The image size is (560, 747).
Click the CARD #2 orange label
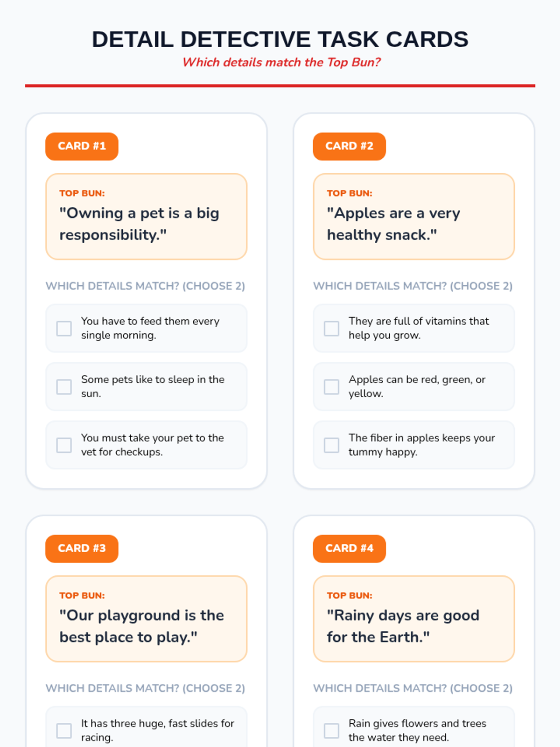click(349, 147)
